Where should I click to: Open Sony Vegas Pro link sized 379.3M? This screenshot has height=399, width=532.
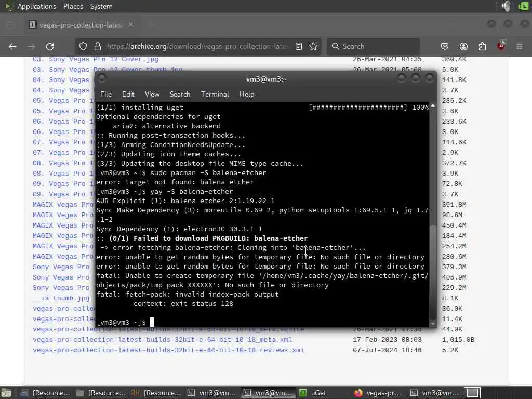[61, 267]
